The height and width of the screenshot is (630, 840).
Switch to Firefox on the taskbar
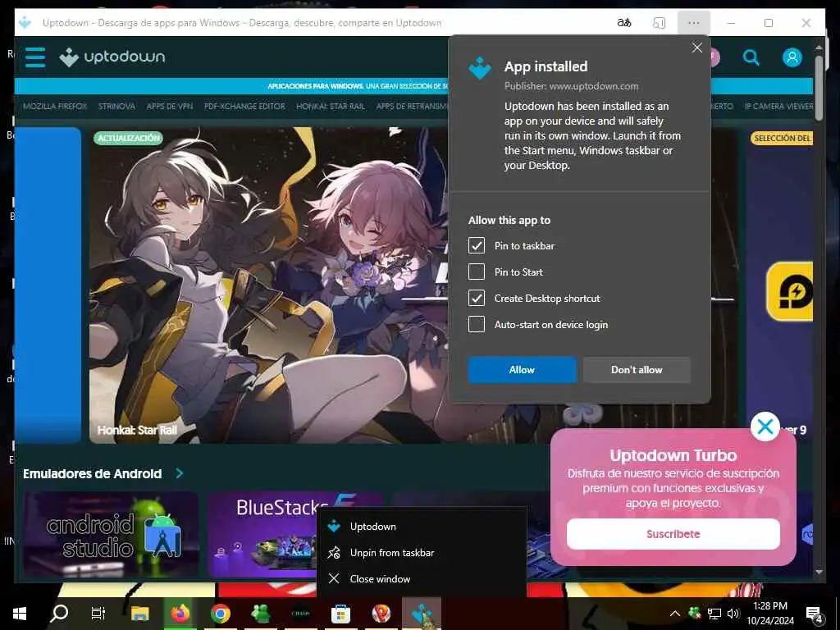coord(180,614)
